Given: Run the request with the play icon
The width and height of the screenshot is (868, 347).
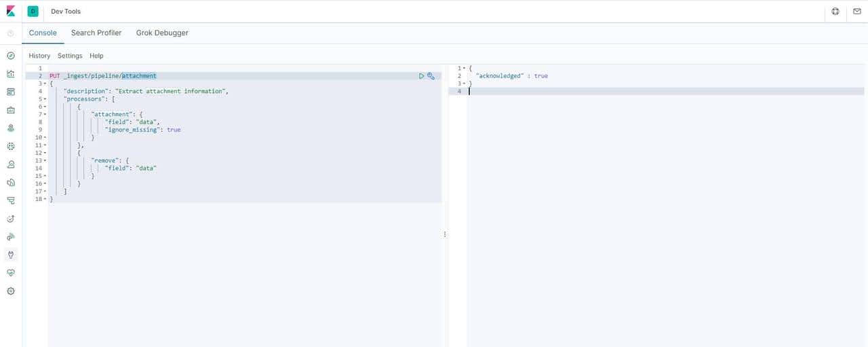Looking at the screenshot, I should click(x=422, y=76).
